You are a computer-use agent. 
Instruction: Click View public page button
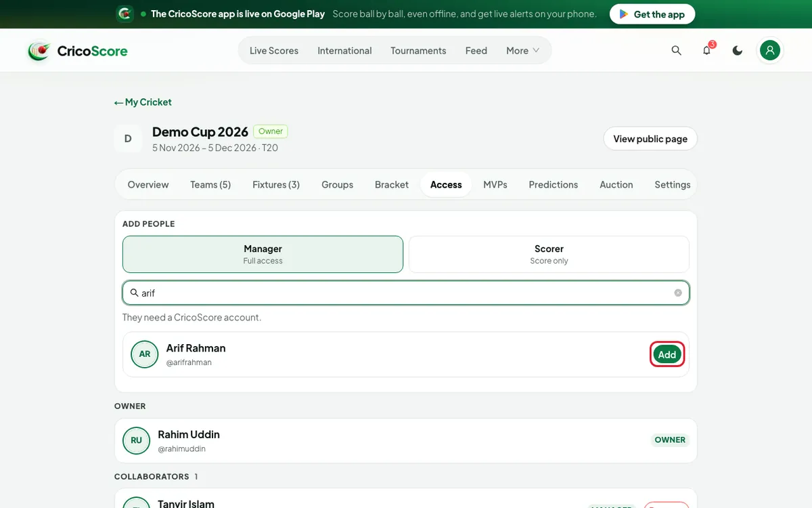click(650, 139)
